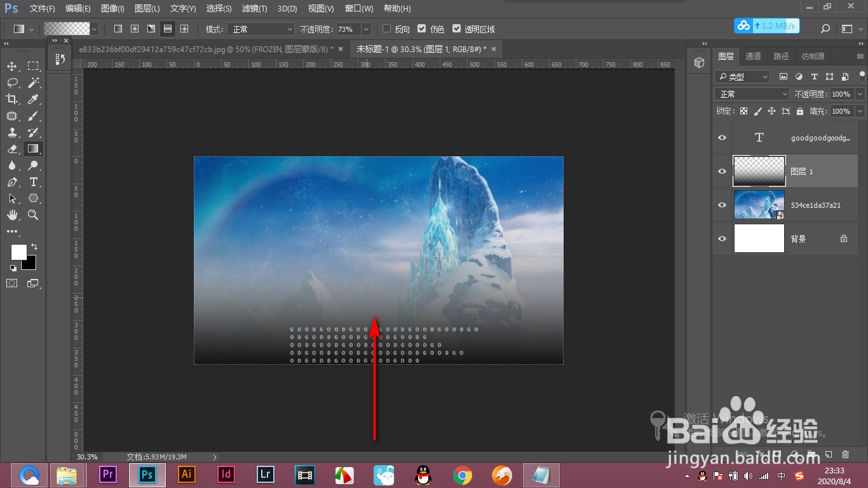The image size is (868, 488).
Task: Open the 窗口(W) menu
Action: 360,9
